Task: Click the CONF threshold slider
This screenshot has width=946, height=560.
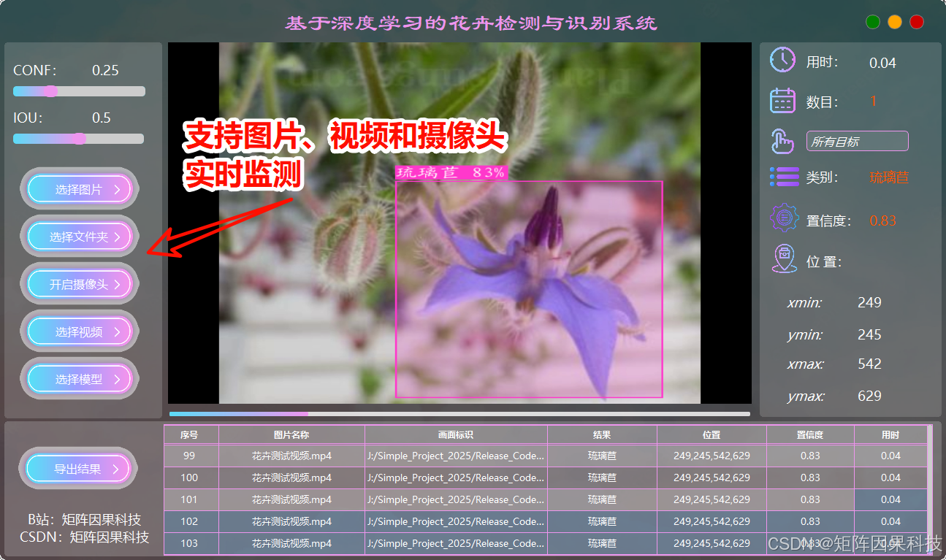Action: tap(79, 91)
